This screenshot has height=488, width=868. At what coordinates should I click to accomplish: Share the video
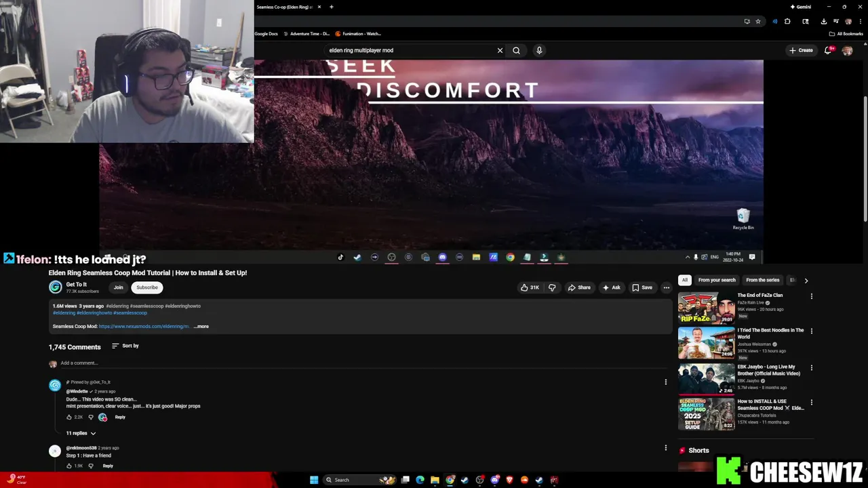(579, 287)
